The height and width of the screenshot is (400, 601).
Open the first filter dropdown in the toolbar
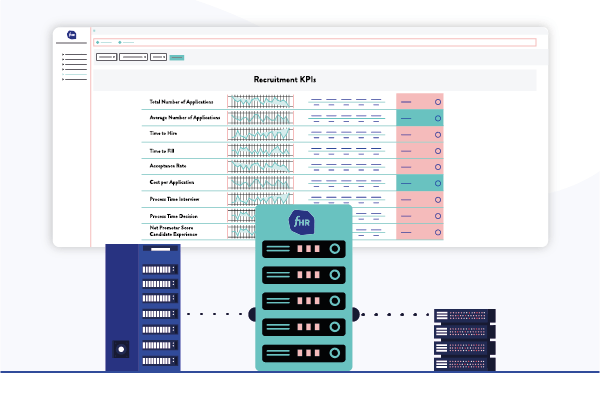(x=107, y=57)
